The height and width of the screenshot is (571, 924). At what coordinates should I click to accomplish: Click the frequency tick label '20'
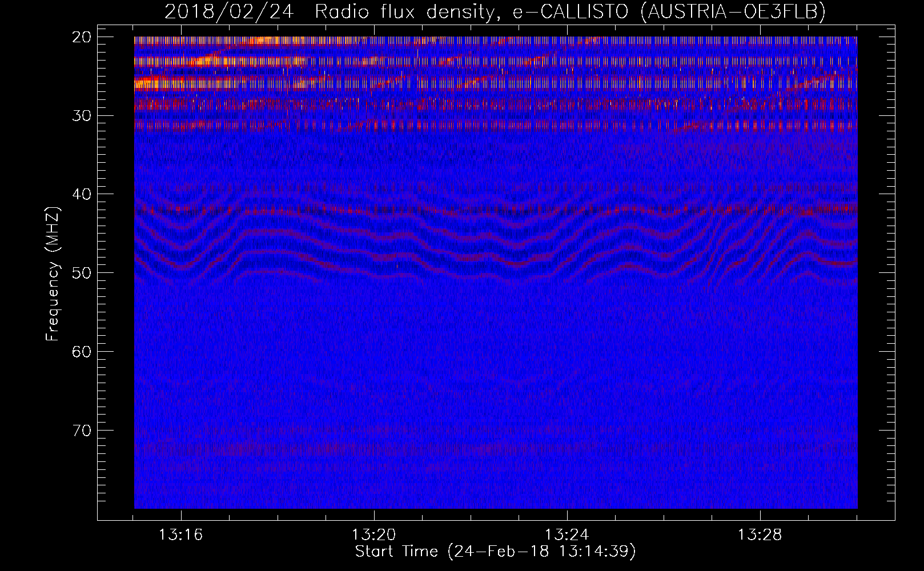pos(82,37)
